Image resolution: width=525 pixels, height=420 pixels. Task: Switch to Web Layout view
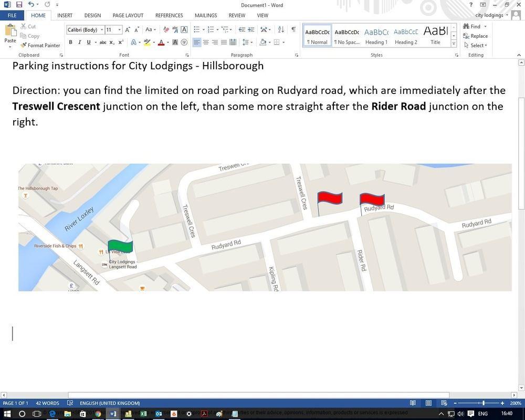pyautogui.click(x=444, y=403)
